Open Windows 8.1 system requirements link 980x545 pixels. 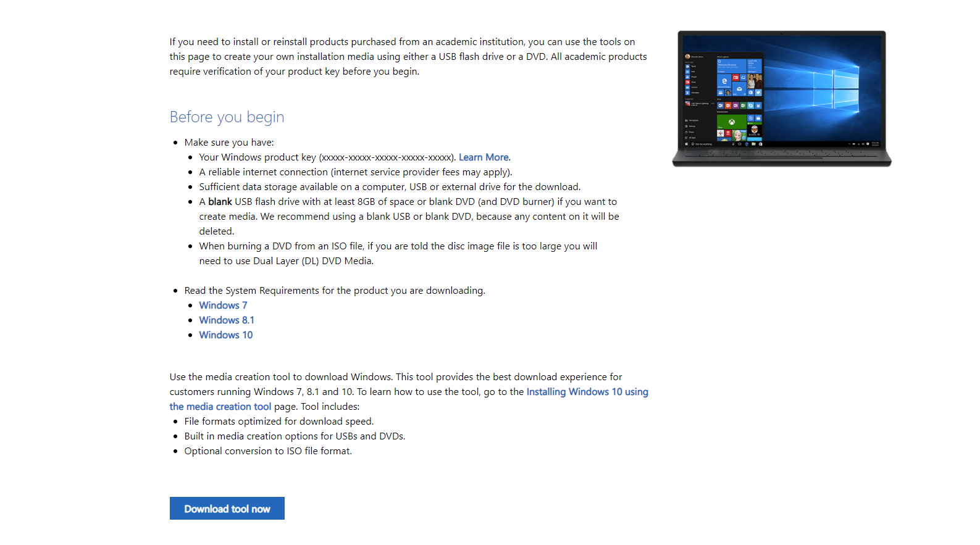click(227, 320)
